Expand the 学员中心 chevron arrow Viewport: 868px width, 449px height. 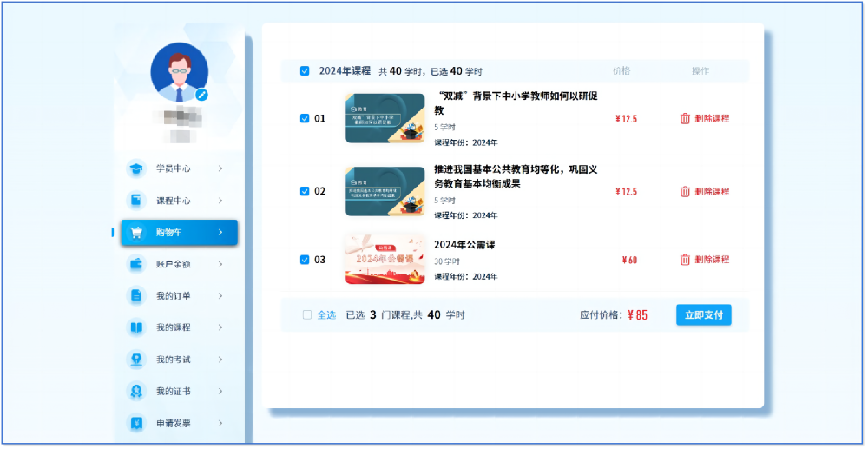(x=220, y=168)
